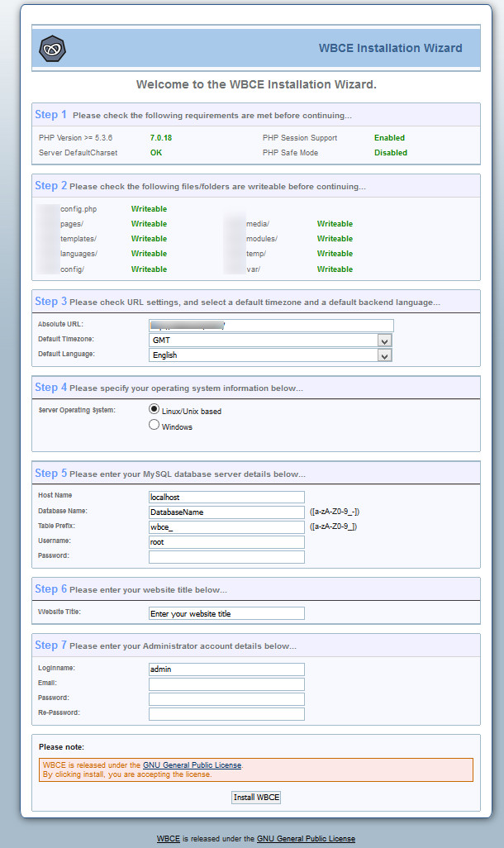Click the Re-Password confirmation field

click(x=226, y=714)
